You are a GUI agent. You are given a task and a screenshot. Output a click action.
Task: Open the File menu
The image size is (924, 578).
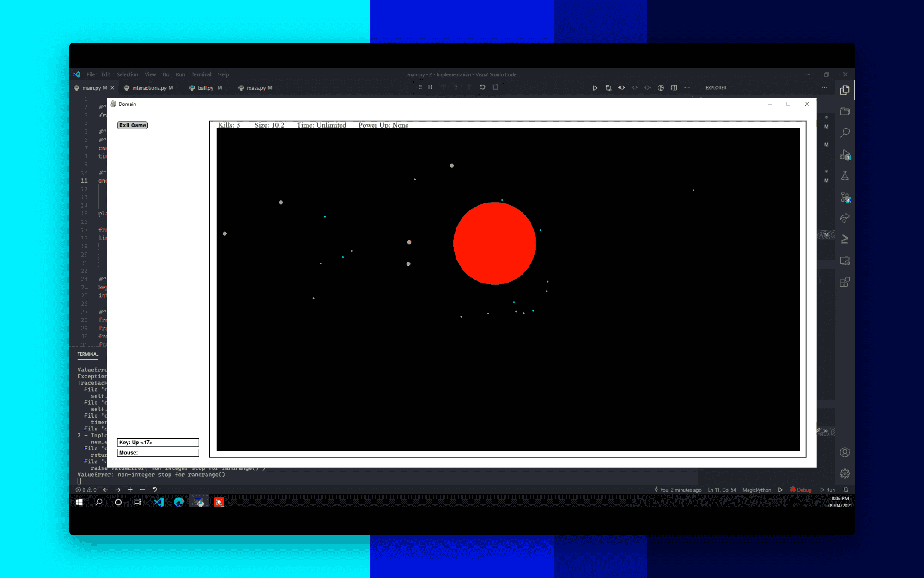click(91, 74)
